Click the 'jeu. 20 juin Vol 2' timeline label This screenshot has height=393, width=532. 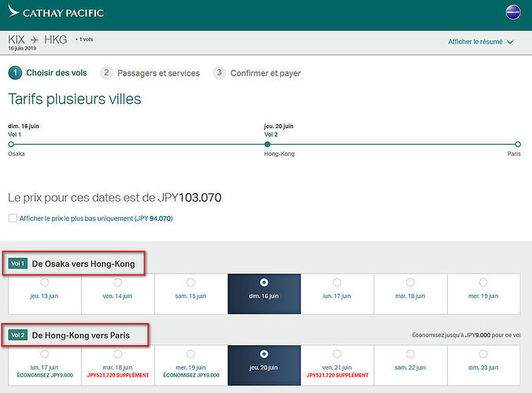[279, 130]
